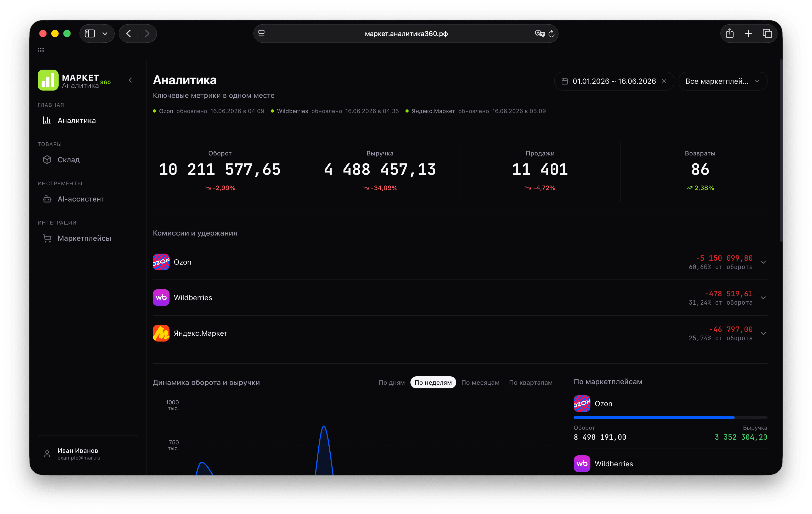Click the 2,38% returns change
Image resolution: width=812 pixels, height=514 pixels.
coord(700,188)
